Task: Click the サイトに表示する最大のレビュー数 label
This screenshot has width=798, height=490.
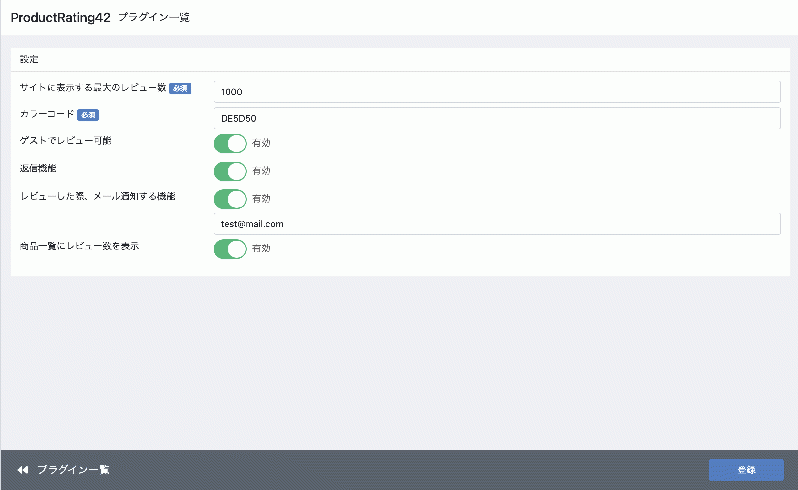Action: click(x=93, y=88)
